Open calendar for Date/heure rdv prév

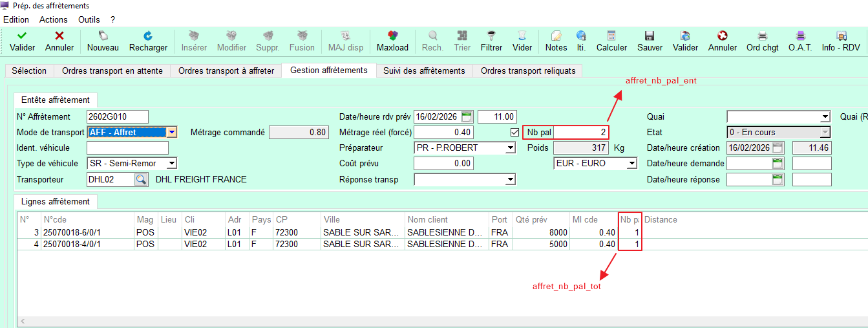coord(467,117)
